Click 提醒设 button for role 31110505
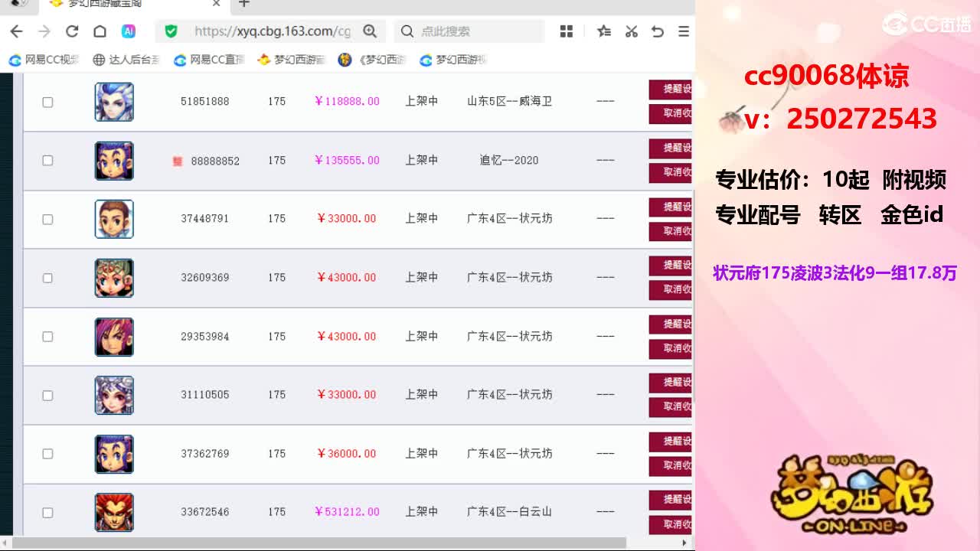 (x=671, y=383)
